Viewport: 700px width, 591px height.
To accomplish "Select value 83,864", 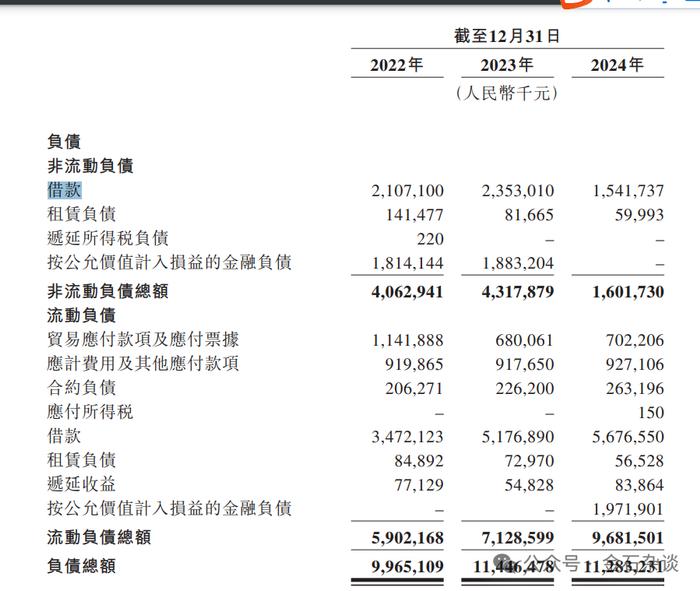I will [639, 485].
